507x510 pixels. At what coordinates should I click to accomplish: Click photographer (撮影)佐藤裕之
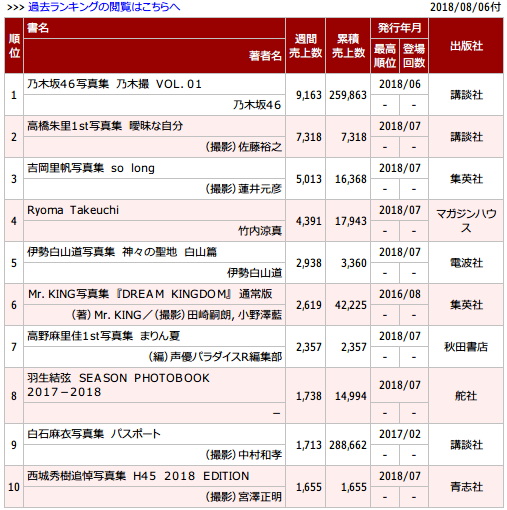[243, 147]
